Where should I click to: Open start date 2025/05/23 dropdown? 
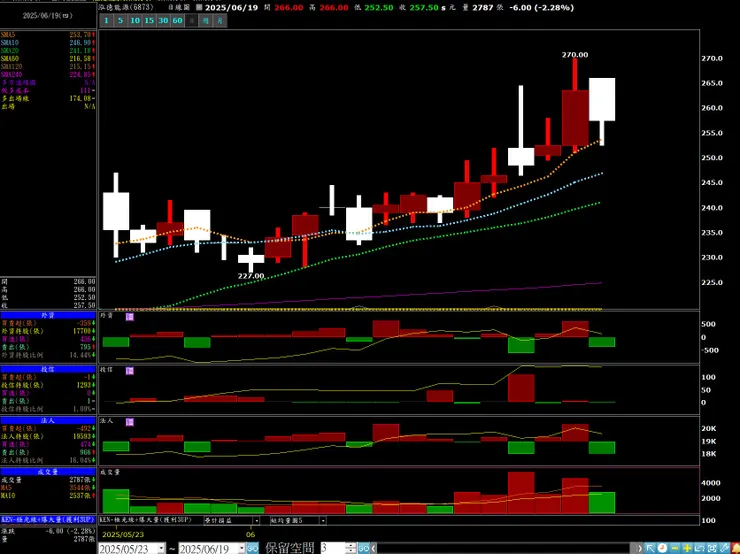161,548
